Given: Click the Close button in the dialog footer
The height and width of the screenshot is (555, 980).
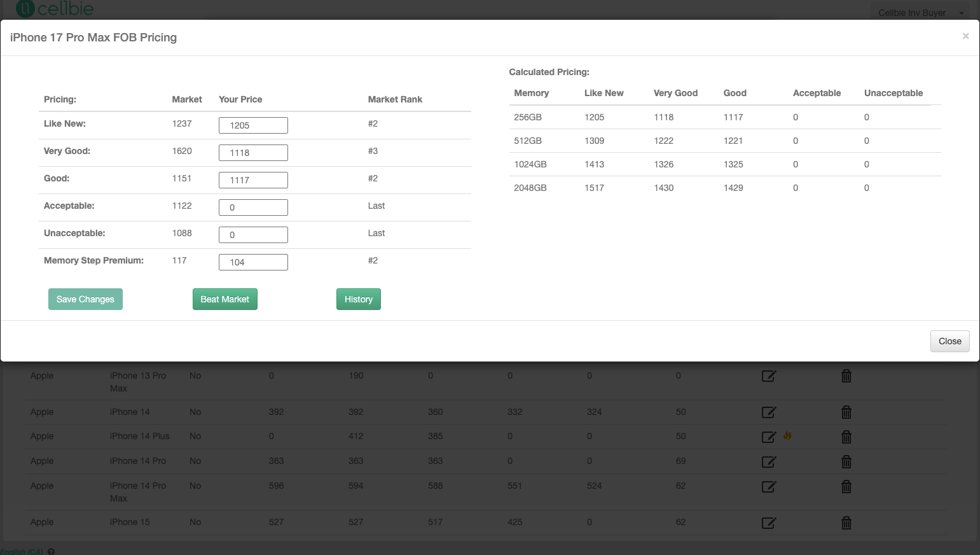Looking at the screenshot, I should coord(950,341).
